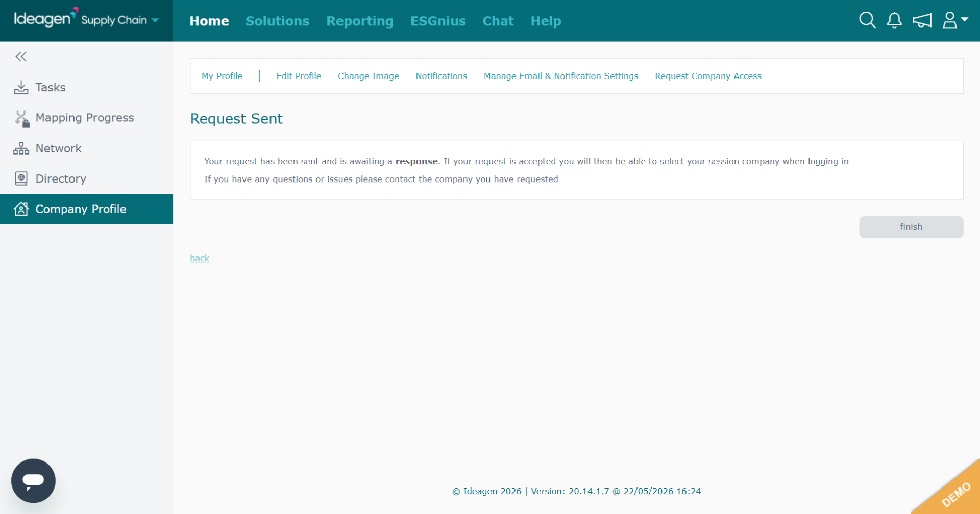Open the Notifications link
Screen dimensions: 980x514
tap(441, 76)
